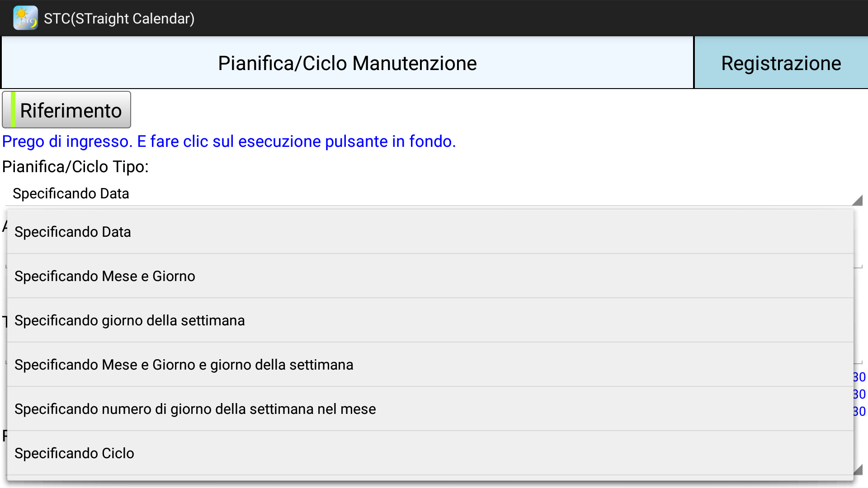The image size is (868, 488).
Task: Tap the topmost blue 30 value at right edge
Action: 859,377
